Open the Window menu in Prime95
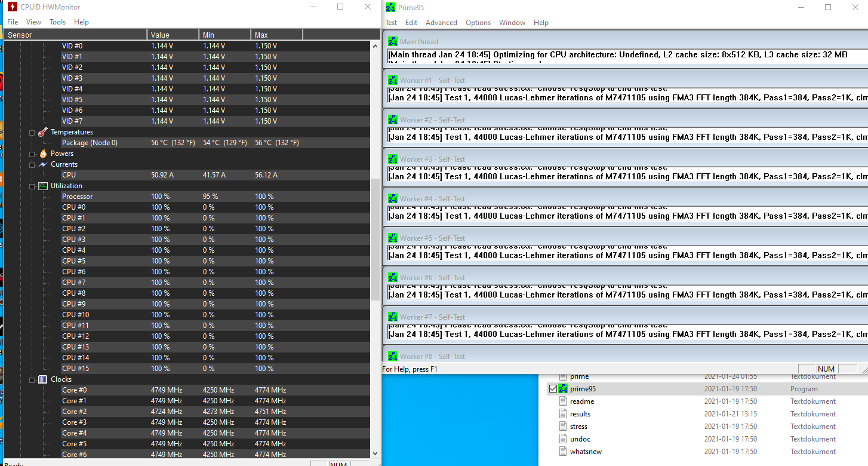The height and width of the screenshot is (466, 868). click(512, 23)
